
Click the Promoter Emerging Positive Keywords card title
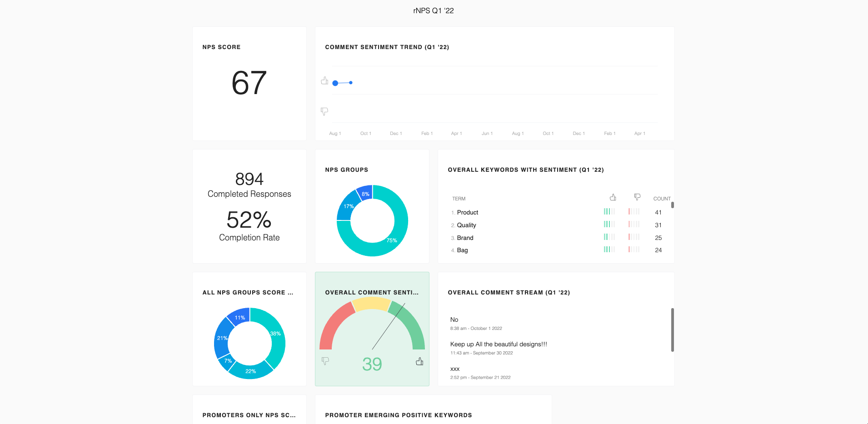tap(399, 415)
